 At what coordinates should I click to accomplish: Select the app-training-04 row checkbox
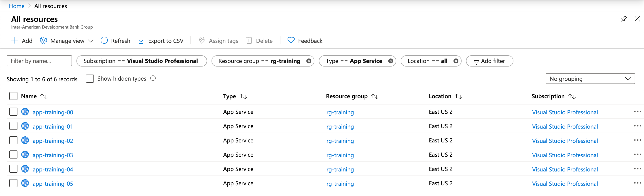point(13,169)
